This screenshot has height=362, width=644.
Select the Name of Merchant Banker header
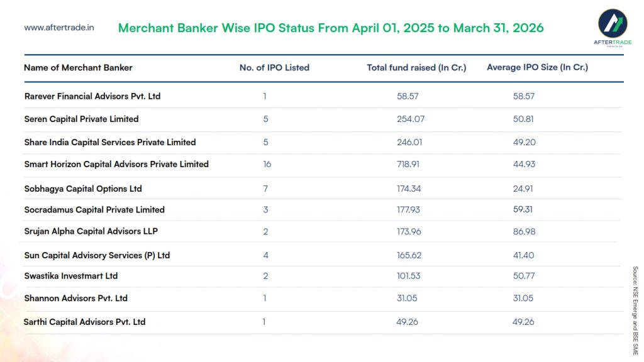[x=78, y=67]
